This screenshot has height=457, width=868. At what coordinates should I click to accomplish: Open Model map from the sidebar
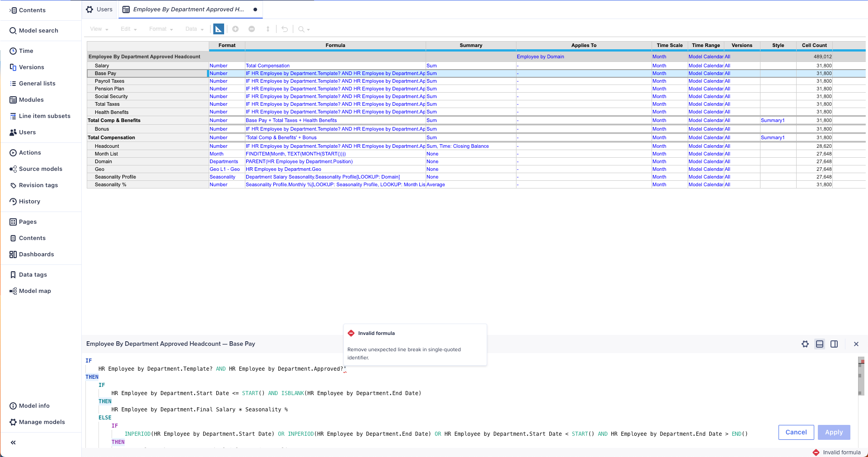(x=35, y=291)
